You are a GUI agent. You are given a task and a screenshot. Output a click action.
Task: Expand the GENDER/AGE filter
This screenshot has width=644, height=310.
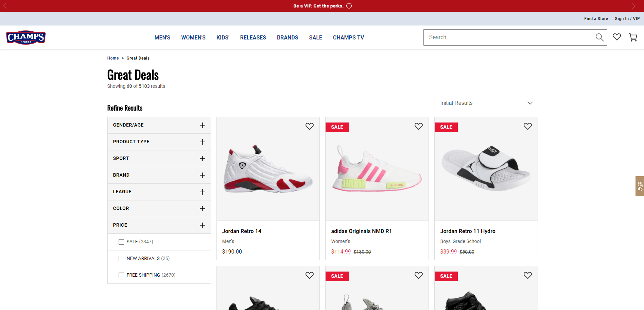(x=159, y=125)
